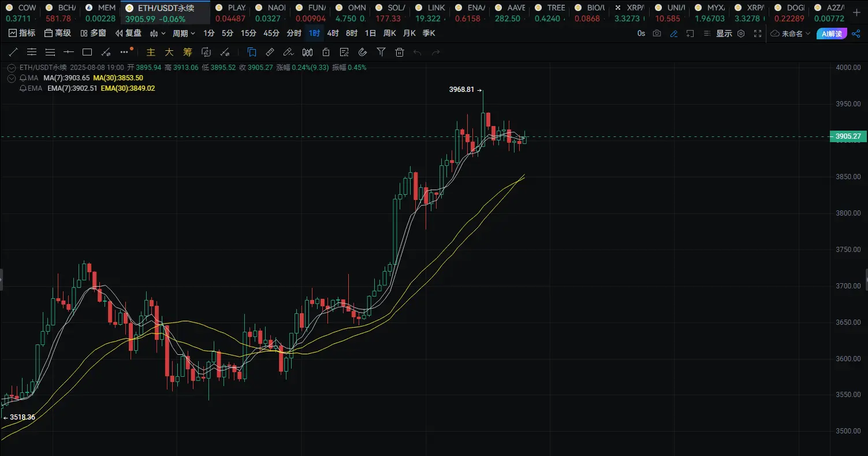Image resolution: width=868 pixels, height=456 pixels.
Task: Toggle the MA indicator alert bell
Action: [x=23, y=78]
